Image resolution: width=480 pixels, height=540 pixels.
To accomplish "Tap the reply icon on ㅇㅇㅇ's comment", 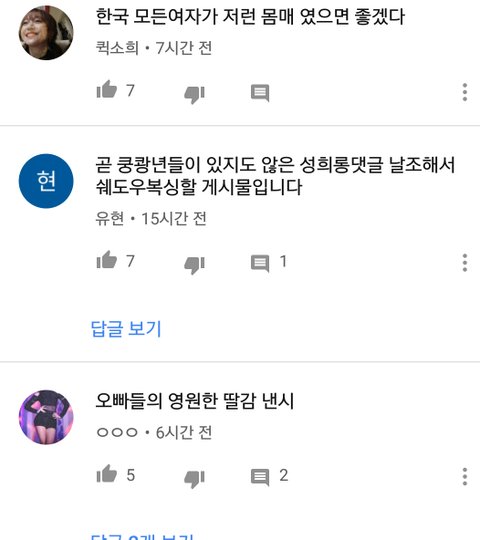I will (x=260, y=478).
